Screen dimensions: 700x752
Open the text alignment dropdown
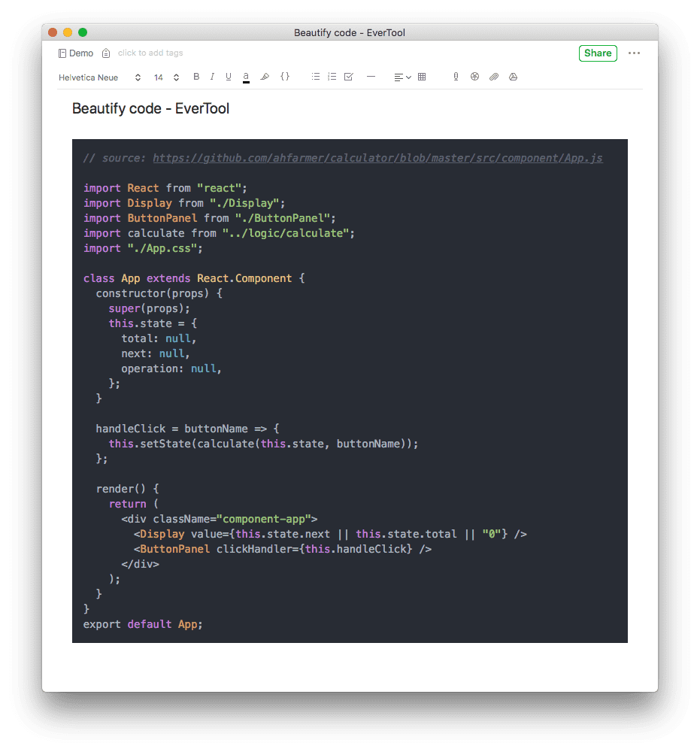[401, 76]
